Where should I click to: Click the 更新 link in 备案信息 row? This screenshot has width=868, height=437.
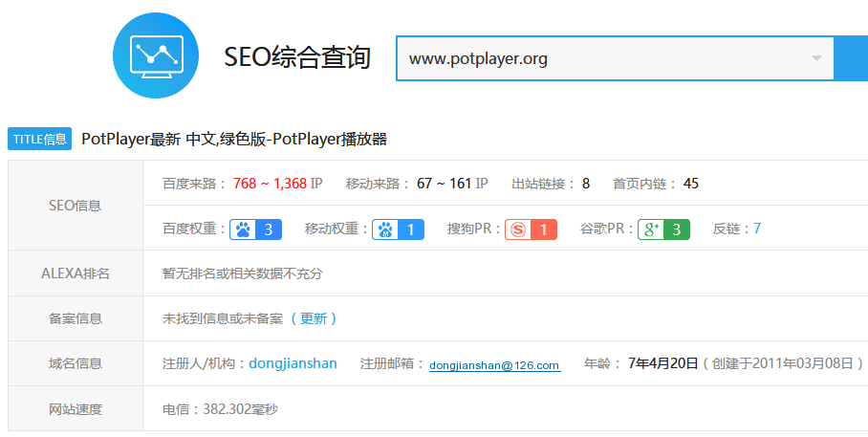click(x=314, y=318)
